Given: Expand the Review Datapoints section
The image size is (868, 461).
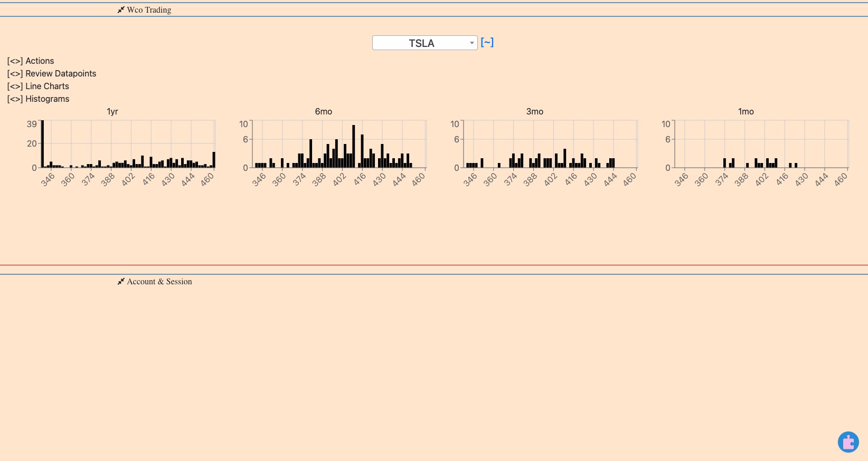Looking at the screenshot, I should coord(52,74).
